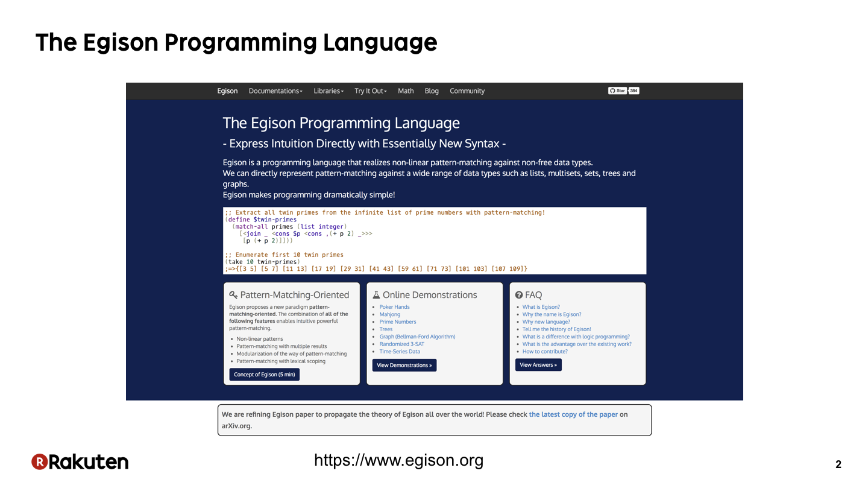The image size is (868, 488).
Task: Follow the latest copy of the paper link
Action: 573,414
